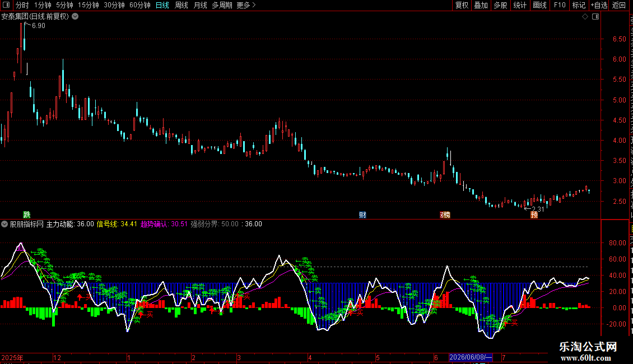The width and height of the screenshot is (633, 364).
Task: Open the 更多 periods expander
Action: [246, 5]
